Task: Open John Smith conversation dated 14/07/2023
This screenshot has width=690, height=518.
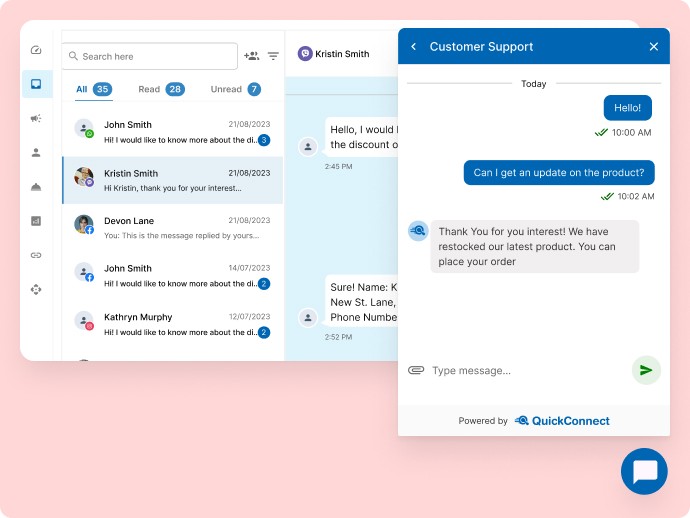Action: click(x=172, y=276)
